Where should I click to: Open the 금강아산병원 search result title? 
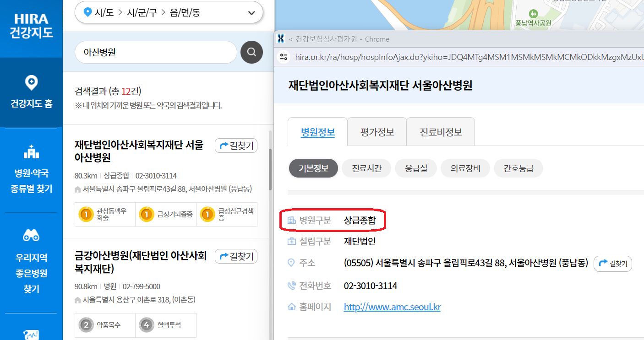point(141,262)
